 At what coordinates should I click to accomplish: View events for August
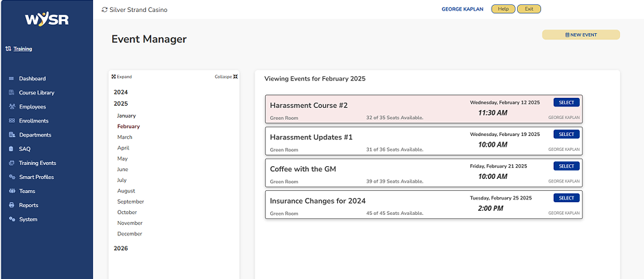point(126,191)
